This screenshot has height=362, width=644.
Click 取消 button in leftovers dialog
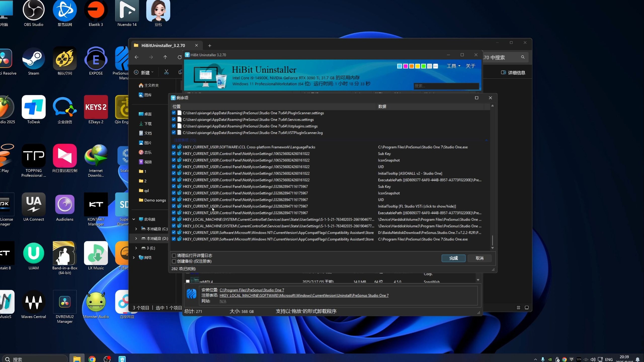tap(479, 258)
